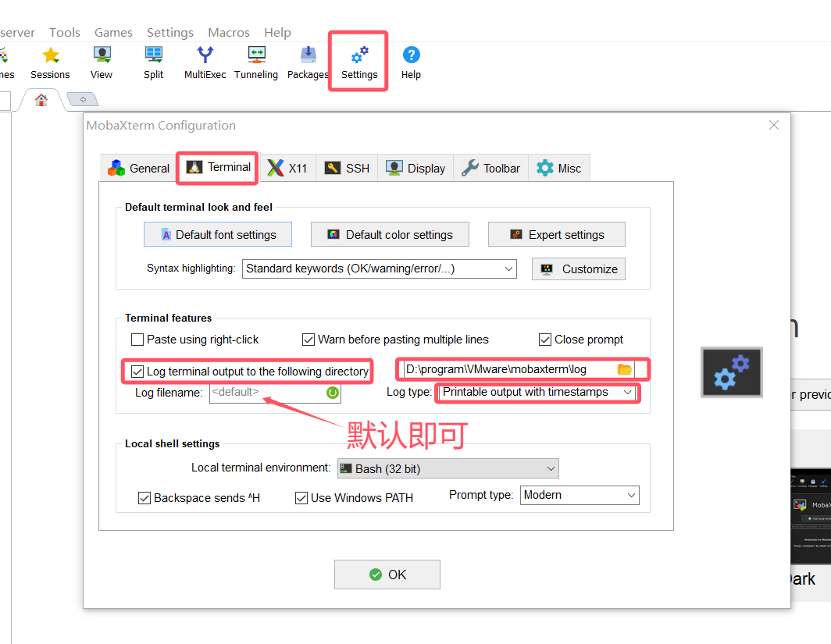The image size is (831, 644).
Task: Switch to the General tab
Action: pos(139,169)
